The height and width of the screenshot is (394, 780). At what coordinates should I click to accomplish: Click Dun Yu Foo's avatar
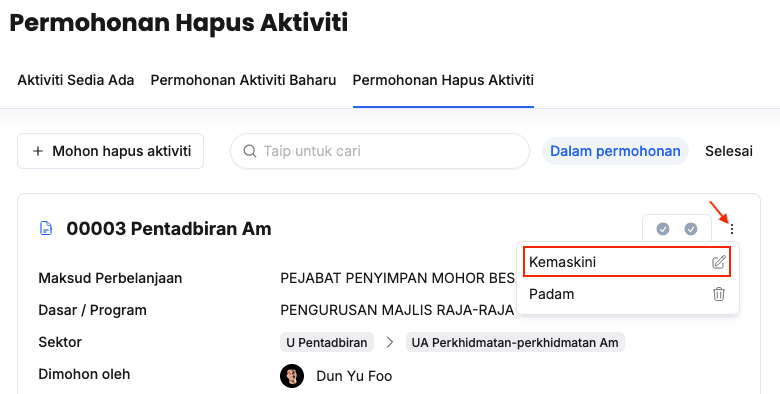[292, 376]
